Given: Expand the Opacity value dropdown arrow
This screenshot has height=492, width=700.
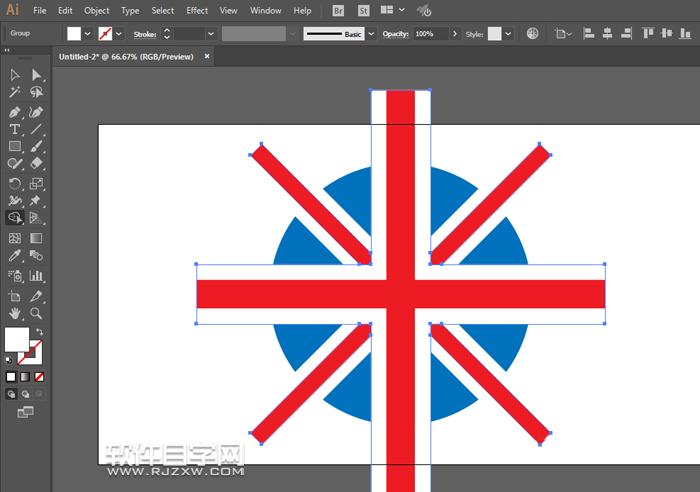Looking at the screenshot, I should click(x=456, y=33).
